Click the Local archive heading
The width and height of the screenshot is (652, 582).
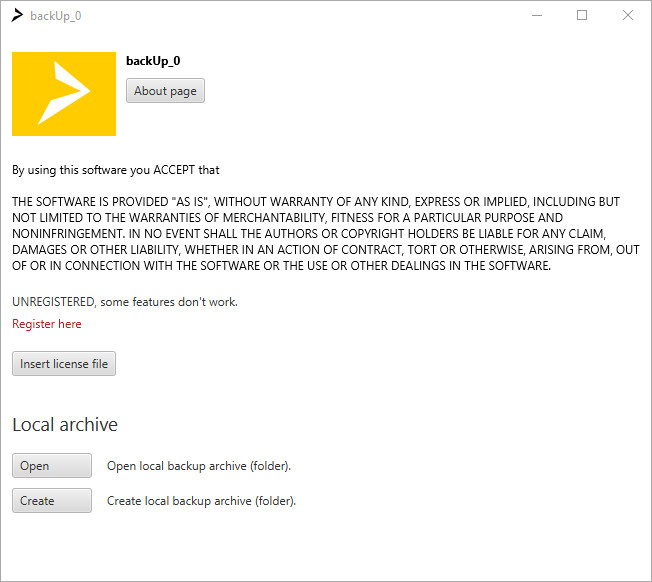click(65, 424)
